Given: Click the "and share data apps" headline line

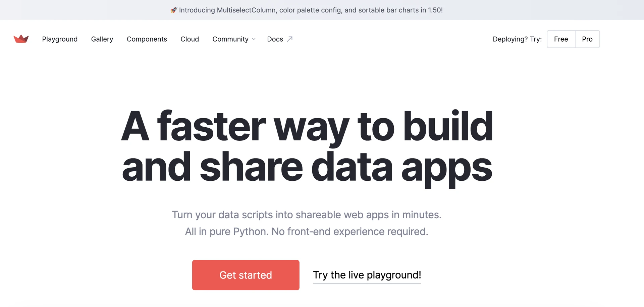Looking at the screenshot, I should (307, 167).
